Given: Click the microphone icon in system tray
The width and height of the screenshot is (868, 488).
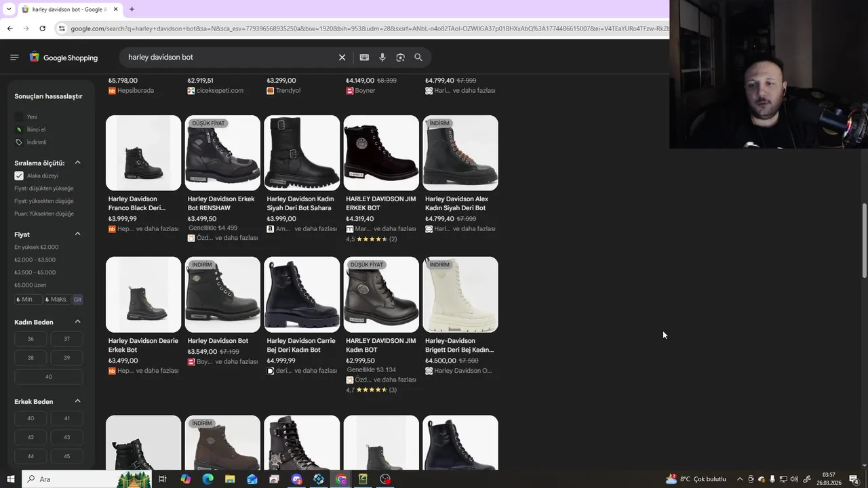Looking at the screenshot, I should (772, 479).
